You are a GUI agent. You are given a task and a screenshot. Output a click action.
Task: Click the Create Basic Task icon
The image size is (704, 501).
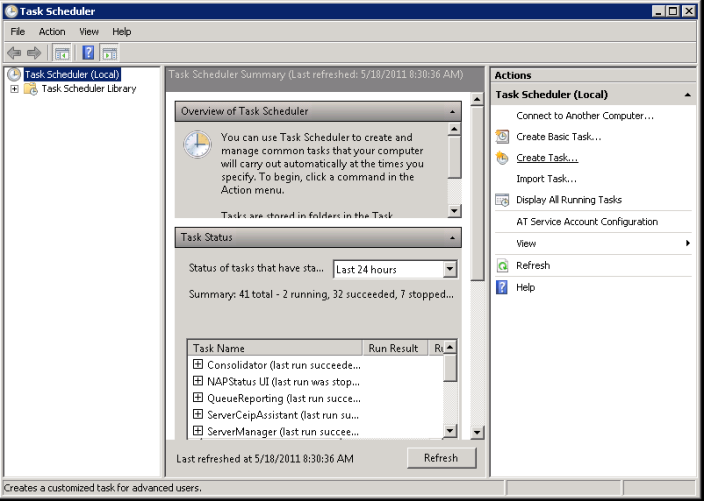coord(503,136)
